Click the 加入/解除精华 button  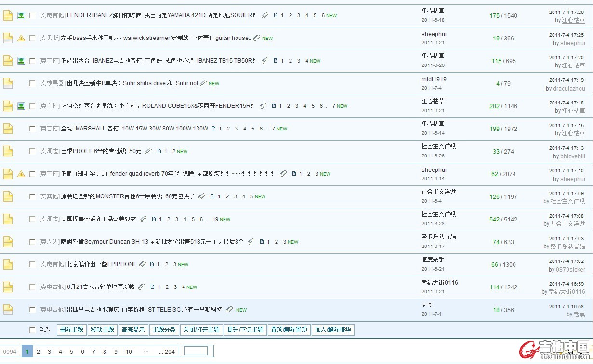click(x=333, y=330)
